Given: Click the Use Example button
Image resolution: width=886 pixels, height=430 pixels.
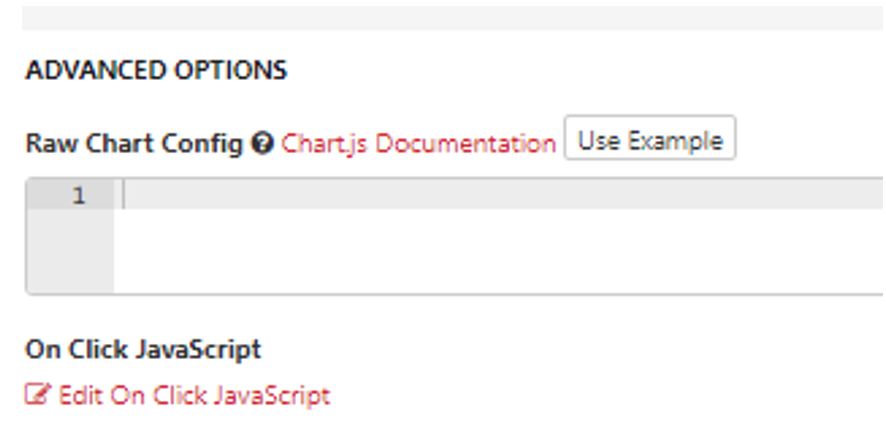Looking at the screenshot, I should tap(650, 138).
